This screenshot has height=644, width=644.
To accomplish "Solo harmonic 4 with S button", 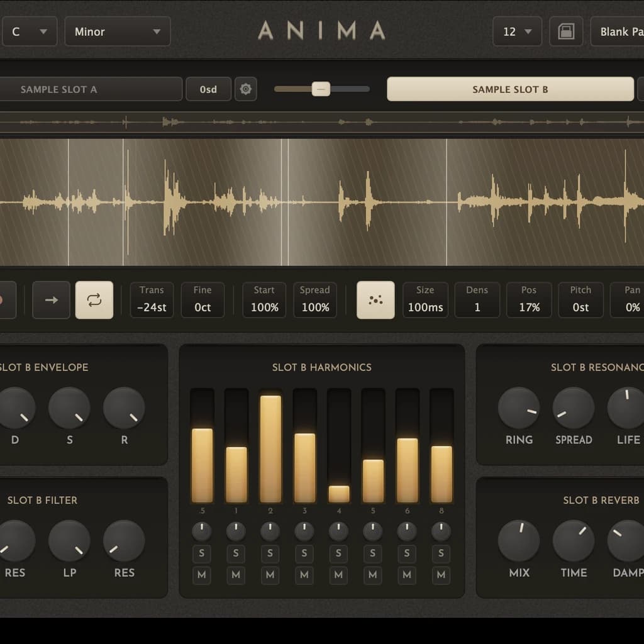I will 338,553.
